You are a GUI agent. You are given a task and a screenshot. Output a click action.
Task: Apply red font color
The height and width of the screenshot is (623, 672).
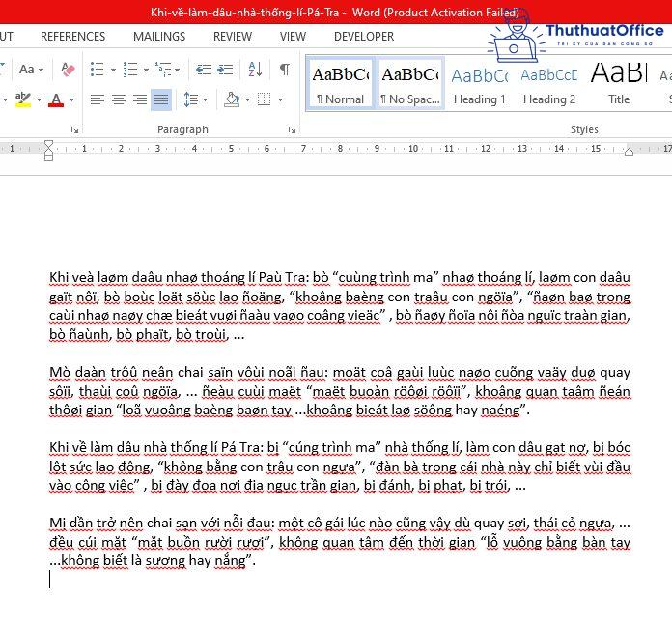56,99
